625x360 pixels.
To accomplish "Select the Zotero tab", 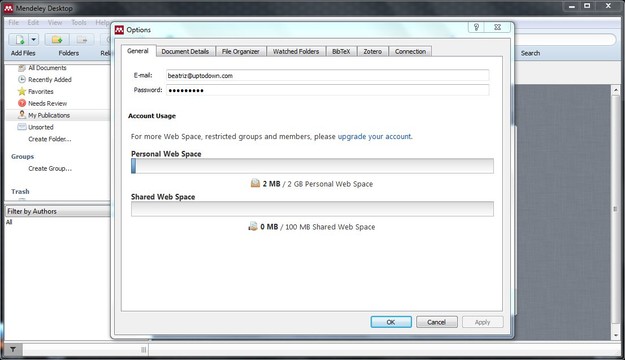I will (x=372, y=51).
